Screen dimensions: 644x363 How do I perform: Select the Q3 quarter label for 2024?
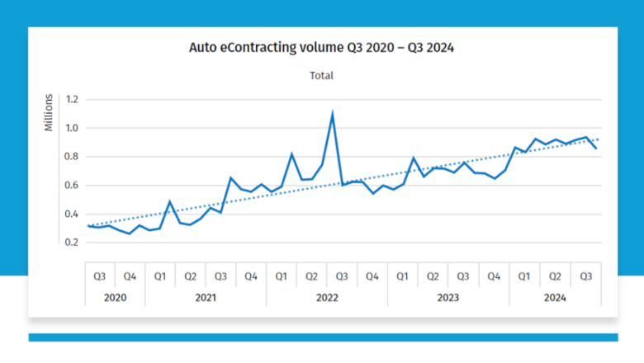(585, 276)
